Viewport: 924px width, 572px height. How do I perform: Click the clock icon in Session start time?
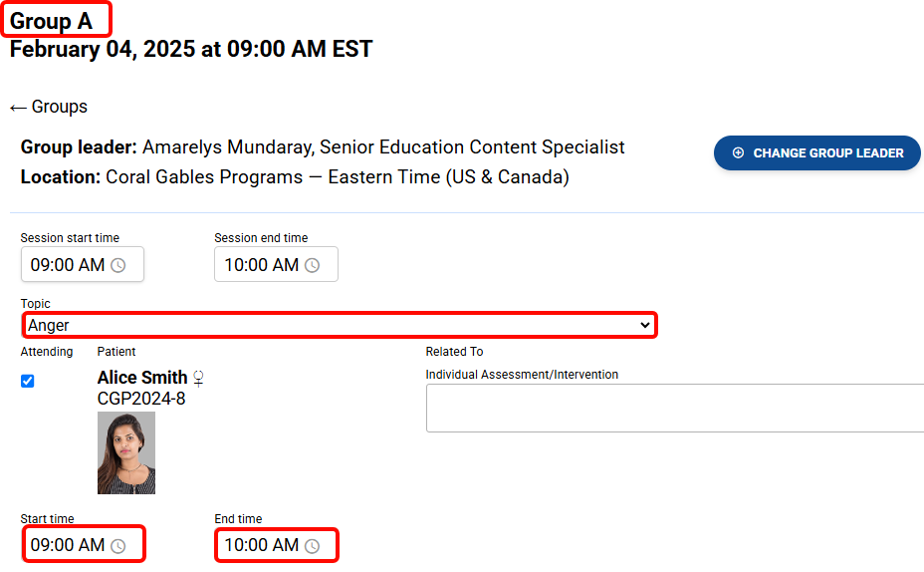[118, 265]
